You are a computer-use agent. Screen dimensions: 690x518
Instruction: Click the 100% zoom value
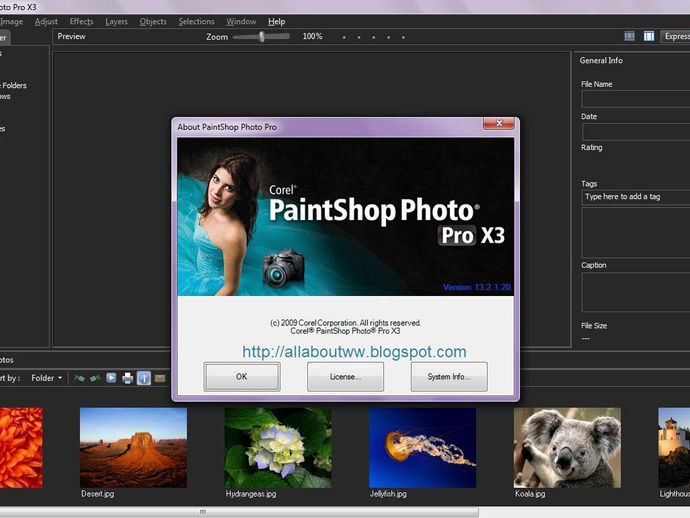pos(312,37)
